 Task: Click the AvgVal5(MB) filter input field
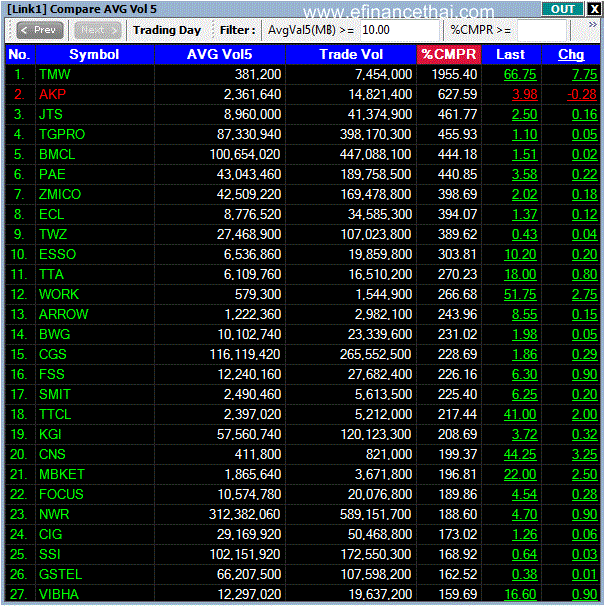click(x=400, y=30)
